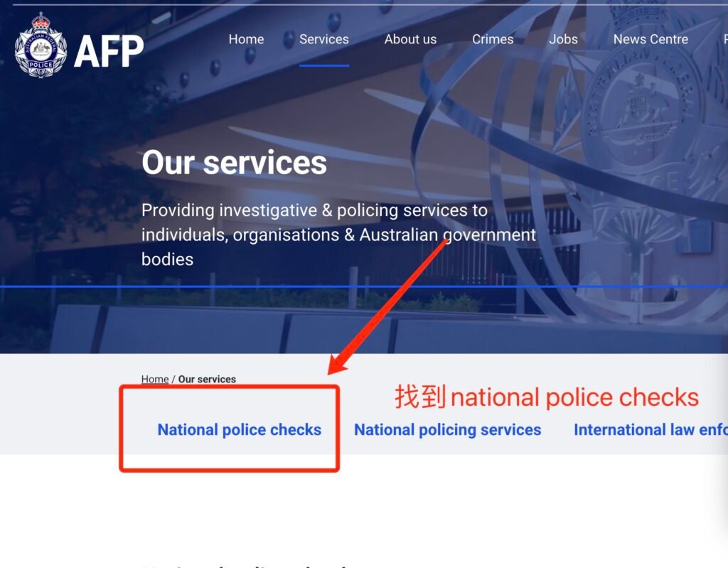Click the Our services breadcrumb text
The width and height of the screenshot is (728, 568).
pyautogui.click(x=207, y=379)
